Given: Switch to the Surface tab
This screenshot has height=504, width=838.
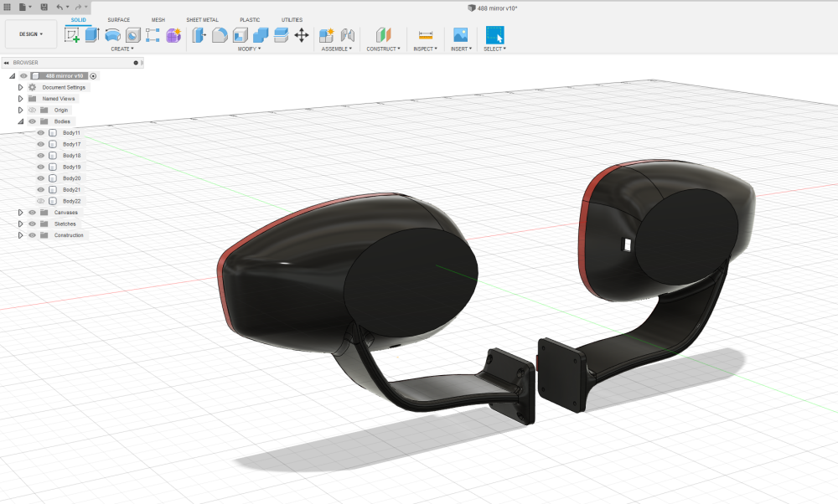Looking at the screenshot, I should (118, 19).
